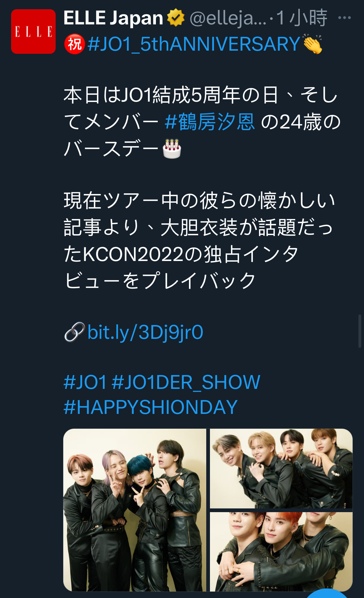Open hashtag #鶴房汐恩
The width and height of the screenshot is (364, 598).
[210, 122]
